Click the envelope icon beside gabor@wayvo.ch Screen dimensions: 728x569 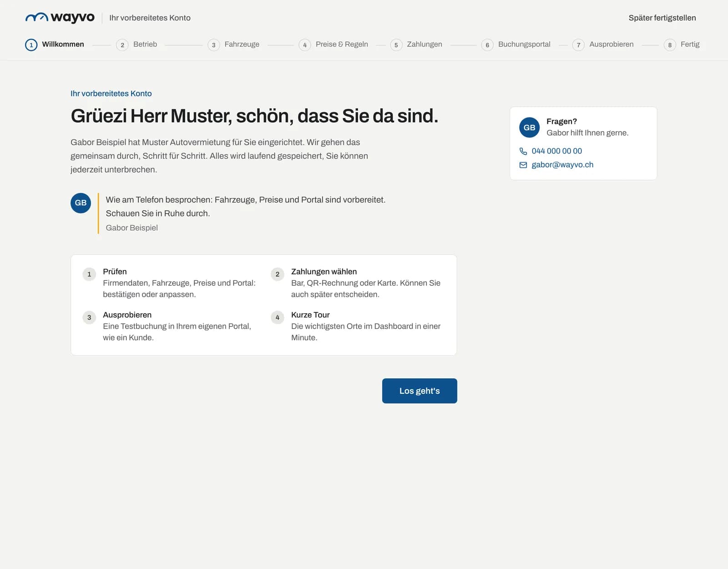[x=523, y=165]
